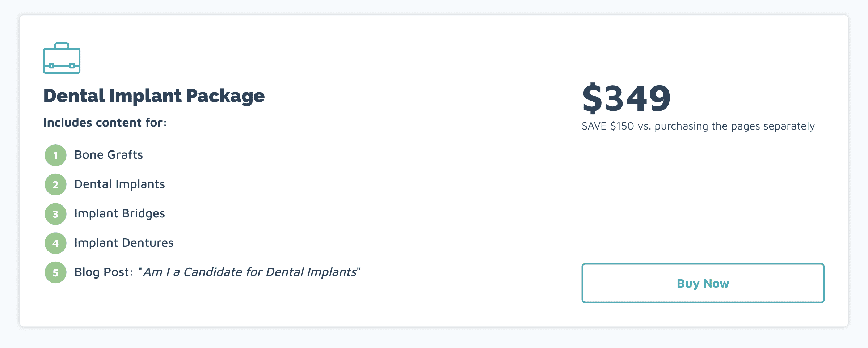Click the word Now on the button

click(x=716, y=283)
